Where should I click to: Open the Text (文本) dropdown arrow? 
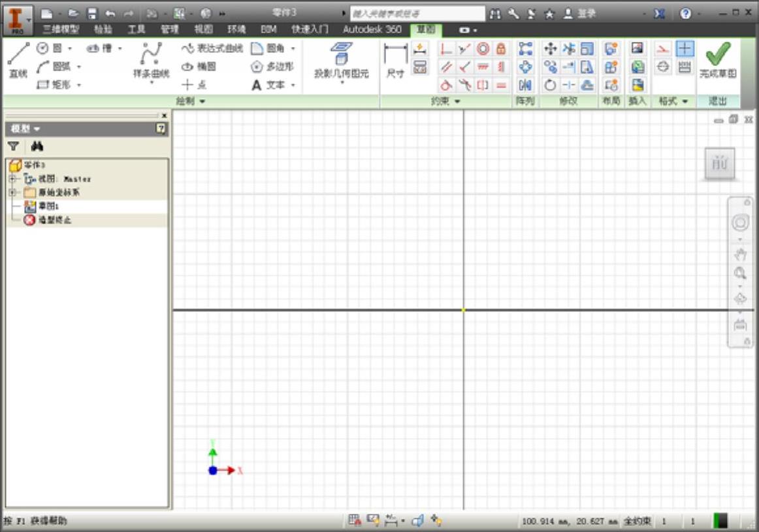(293, 85)
